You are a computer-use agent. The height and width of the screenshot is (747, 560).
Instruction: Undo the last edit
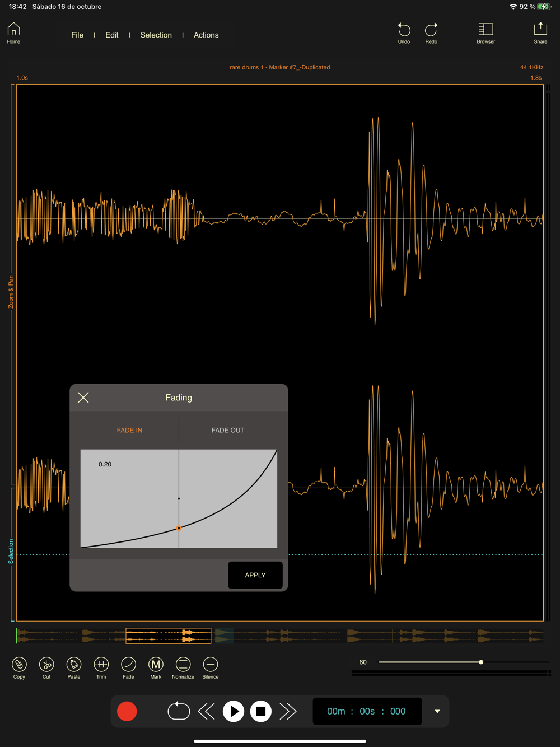click(404, 33)
